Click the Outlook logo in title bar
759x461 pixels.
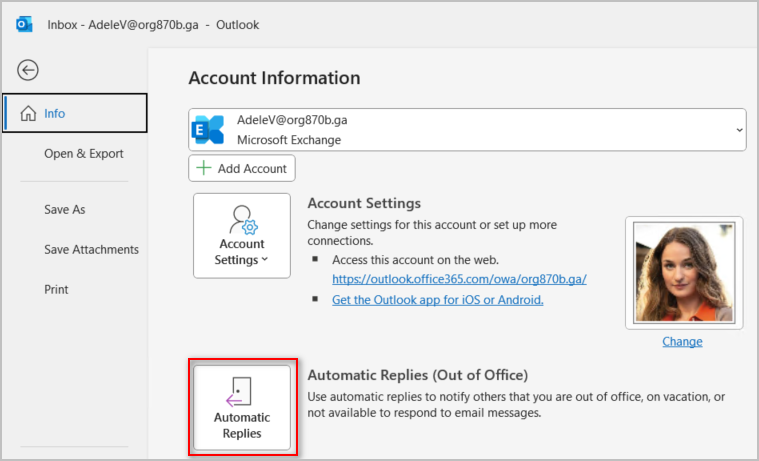24,24
